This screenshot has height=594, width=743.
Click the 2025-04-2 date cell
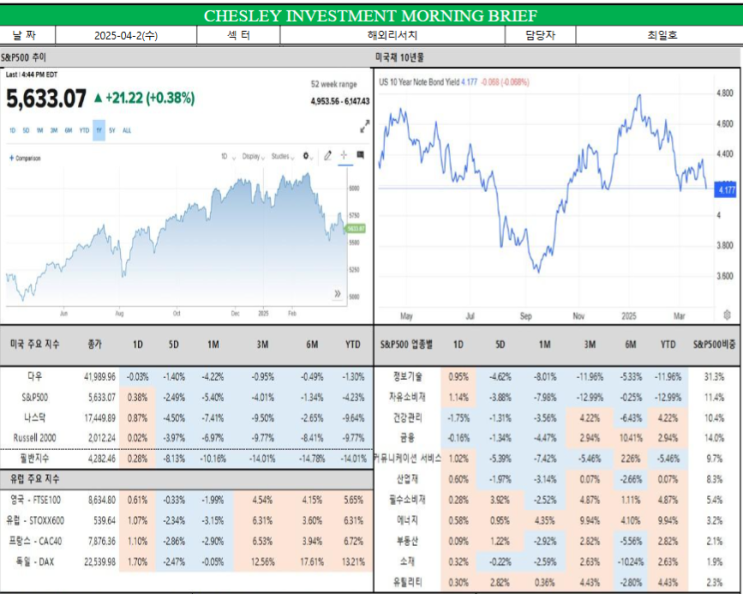pos(126,36)
